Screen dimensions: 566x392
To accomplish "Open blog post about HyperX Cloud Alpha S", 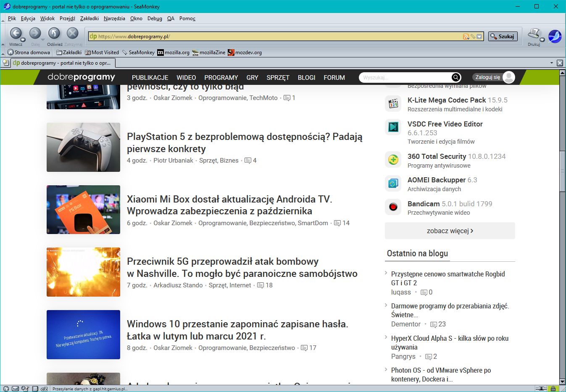I will click(450, 342).
